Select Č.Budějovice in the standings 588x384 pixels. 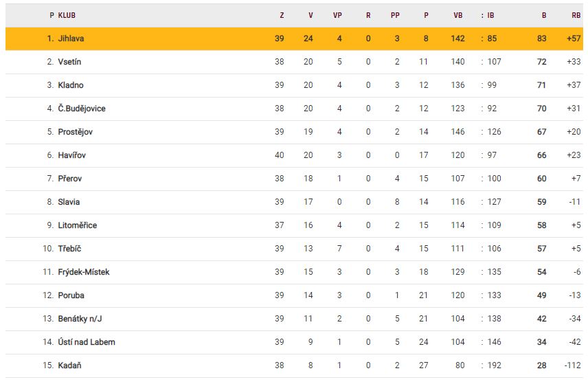pos(82,109)
